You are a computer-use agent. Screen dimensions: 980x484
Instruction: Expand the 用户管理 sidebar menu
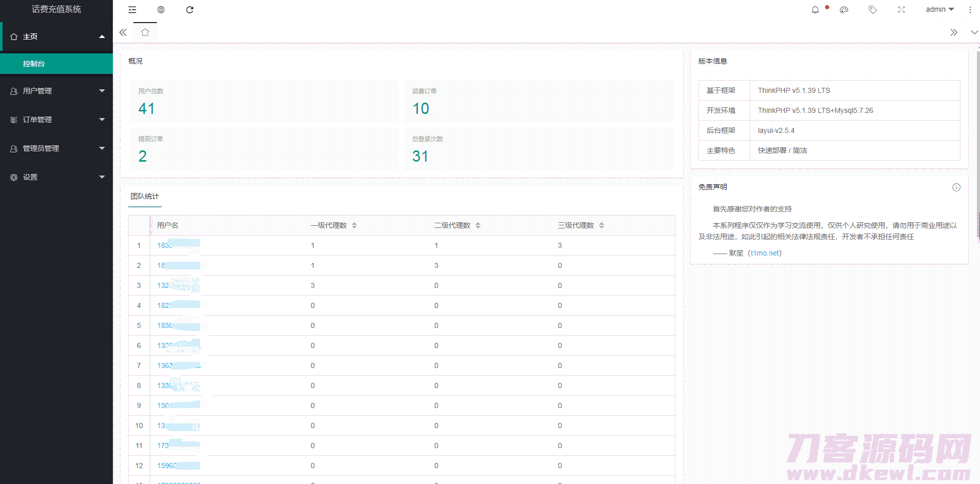[x=56, y=91]
